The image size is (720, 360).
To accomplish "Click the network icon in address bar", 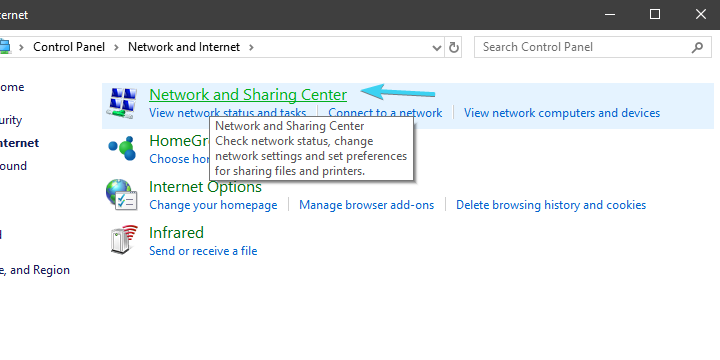I will pos(5,47).
